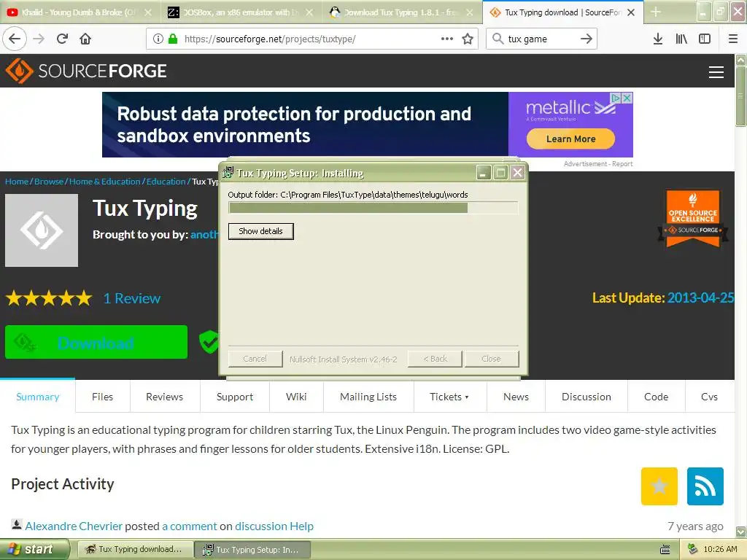Click the Education breadcrumb link
This screenshot has height=560, width=747.
click(x=166, y=182)
